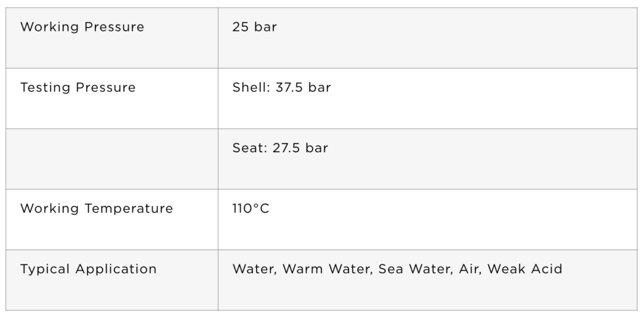Select the Shell: 37.5 bar value
644x318 pixels.
click(x=281, y=87)
